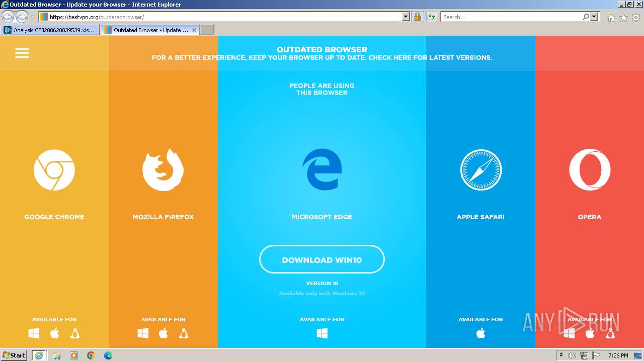Click the Opera logo
The height and width of the screenshot is (362, 644).
tap(590, 170)
